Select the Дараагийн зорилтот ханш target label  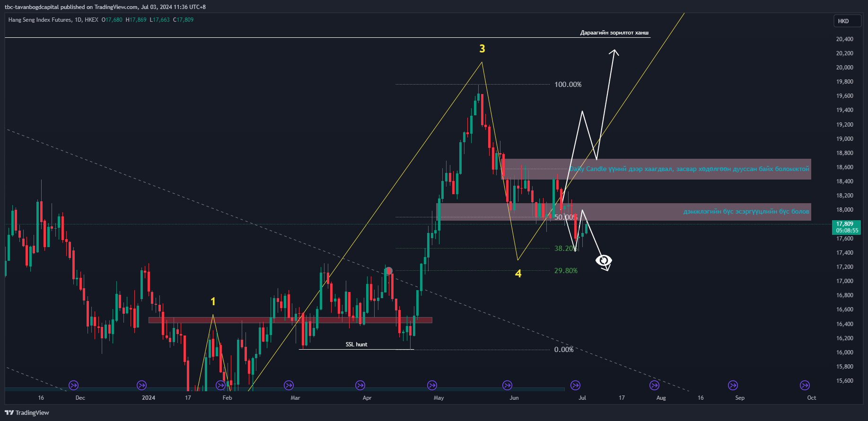[614, 33]
